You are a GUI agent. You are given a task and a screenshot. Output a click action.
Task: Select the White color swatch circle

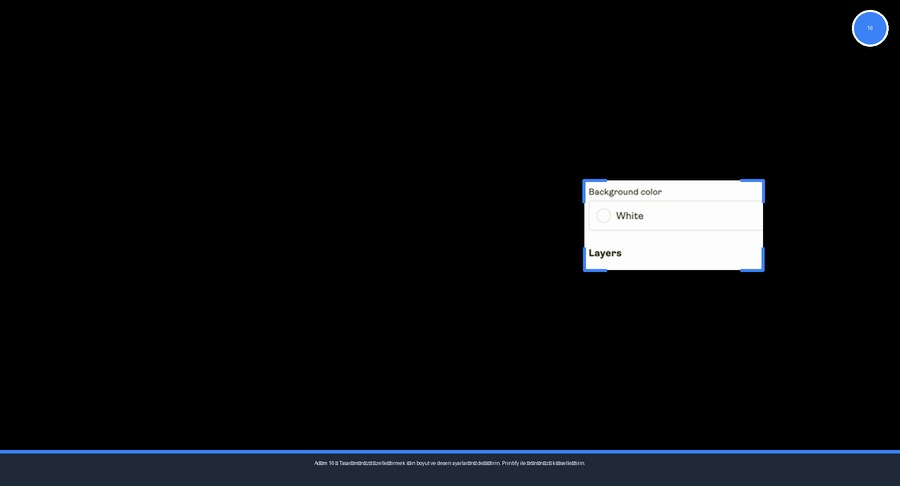(603, 216)
